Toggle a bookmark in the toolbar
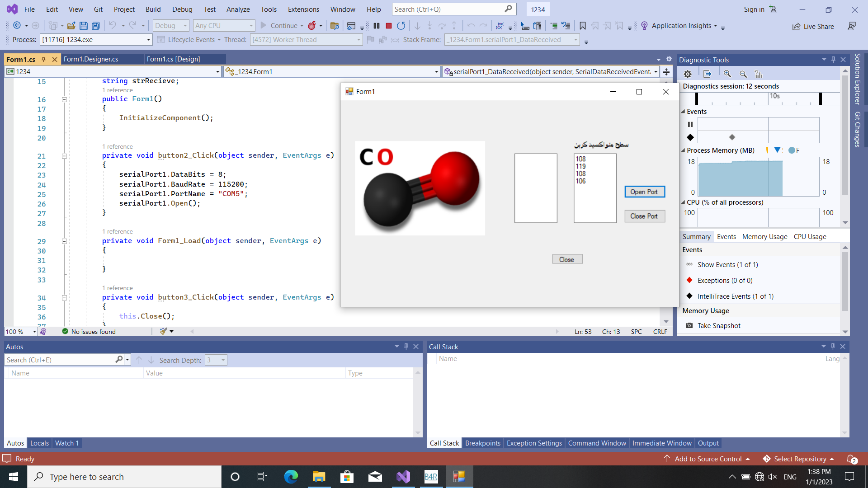This screenshot has height=488, width=868. point(583,26)
